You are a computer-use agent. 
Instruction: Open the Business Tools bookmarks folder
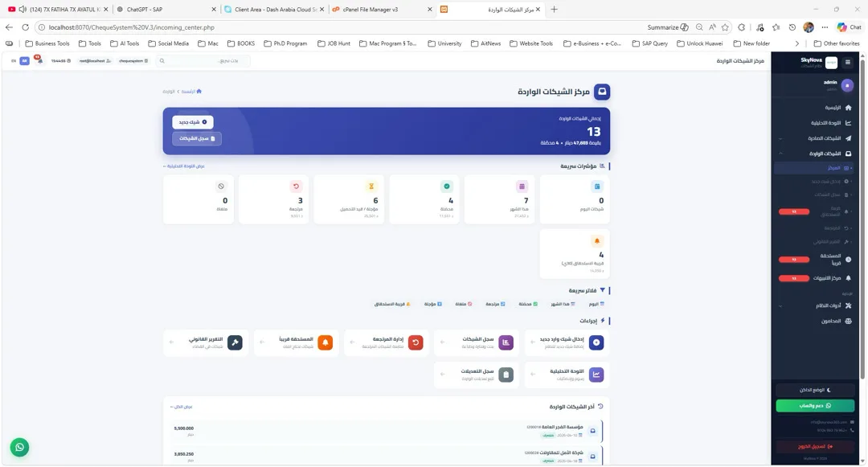(47, 43)
